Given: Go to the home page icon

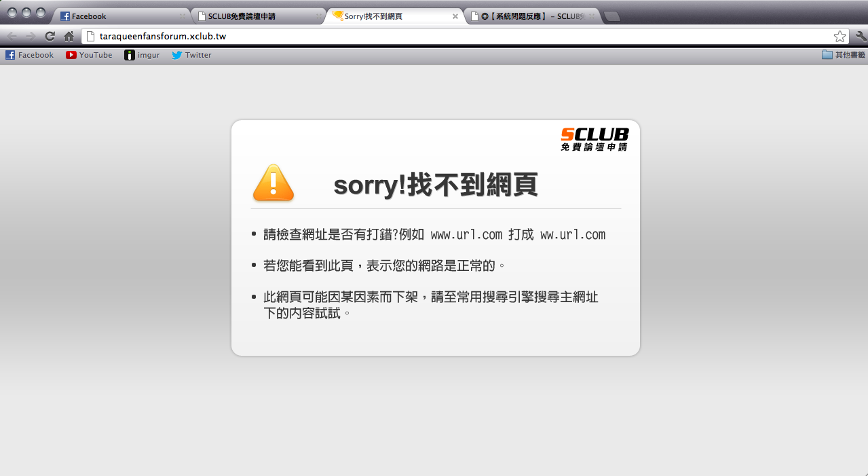Looking at the screenshot, I should [69, 36].
